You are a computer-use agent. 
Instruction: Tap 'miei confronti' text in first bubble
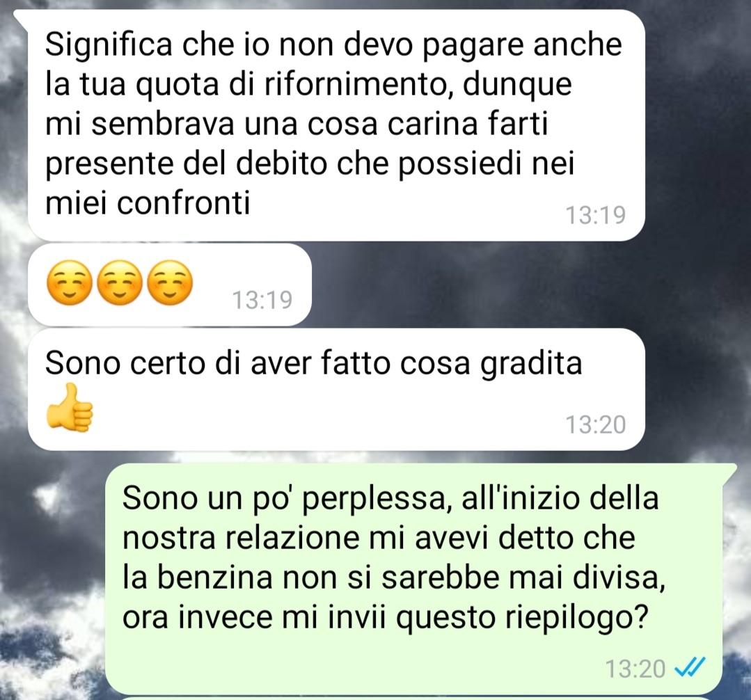(148, 203)
